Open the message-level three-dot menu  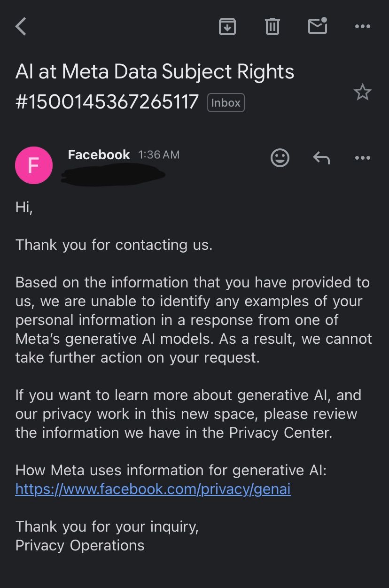[362, 158]
